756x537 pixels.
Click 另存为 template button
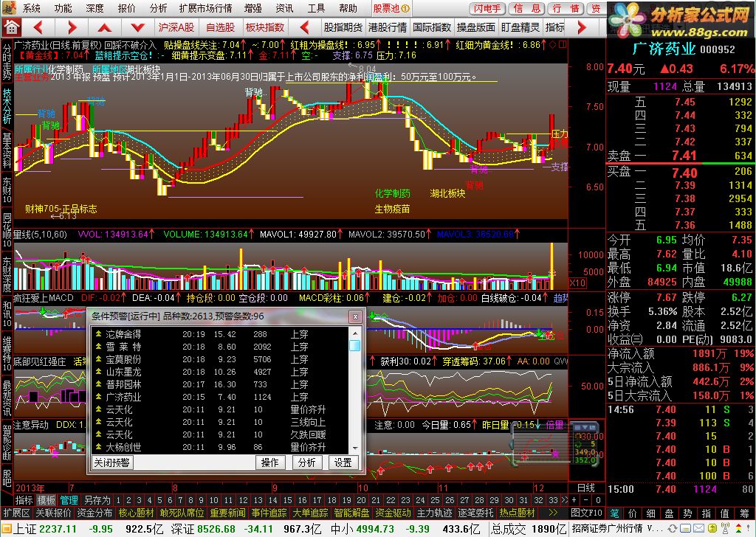97,500
